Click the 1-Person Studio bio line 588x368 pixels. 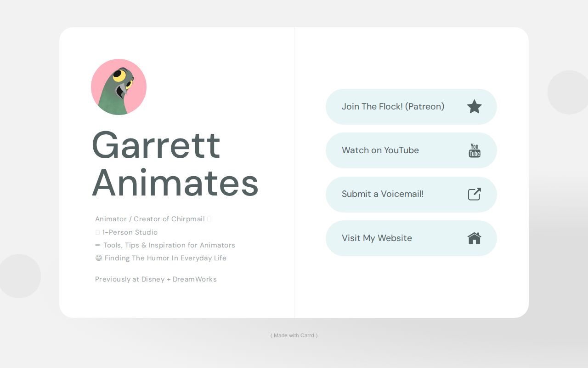[130, 232]
